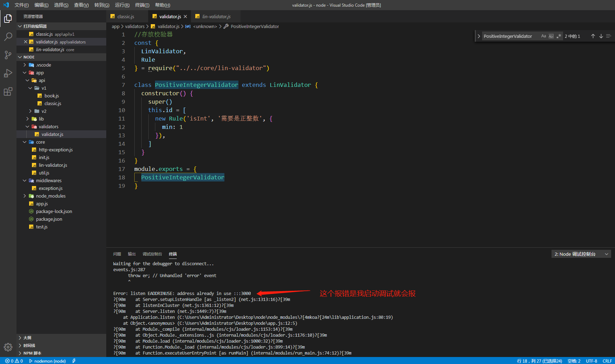Open the Manage gear settings menu

point(8,347)
